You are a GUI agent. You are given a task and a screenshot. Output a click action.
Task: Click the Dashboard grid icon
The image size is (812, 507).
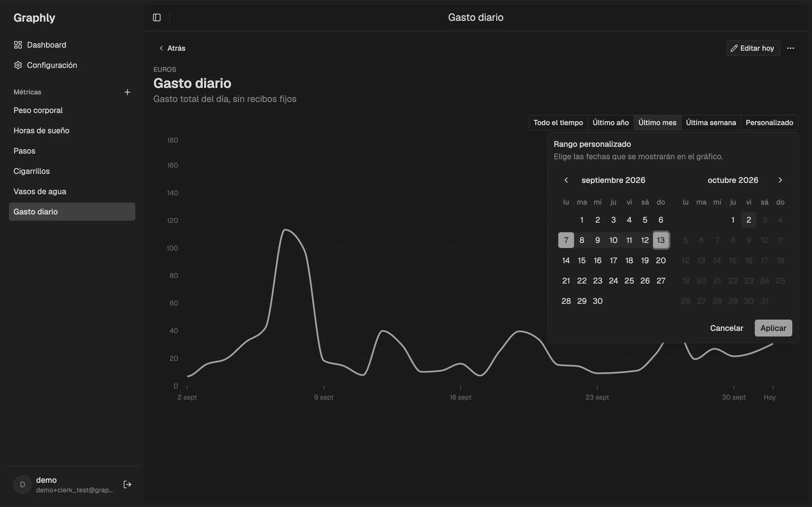[18, 45]
